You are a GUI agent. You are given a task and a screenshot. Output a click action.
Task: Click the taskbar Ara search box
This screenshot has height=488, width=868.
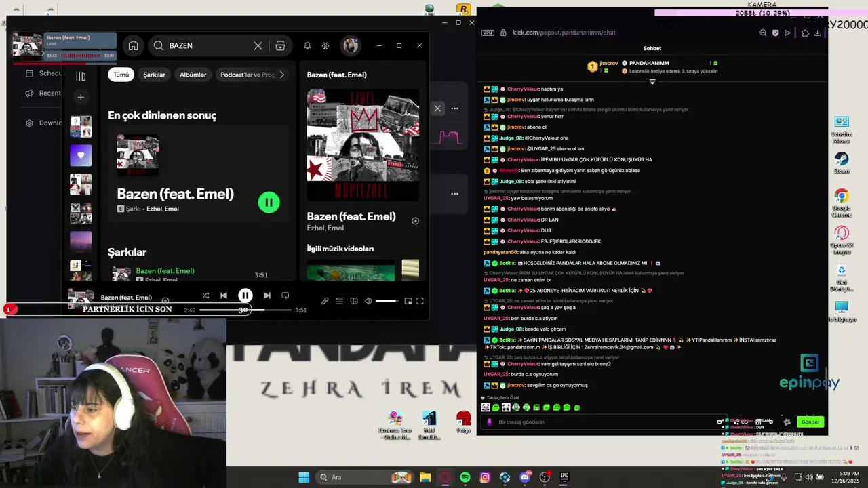coord(365,477)
